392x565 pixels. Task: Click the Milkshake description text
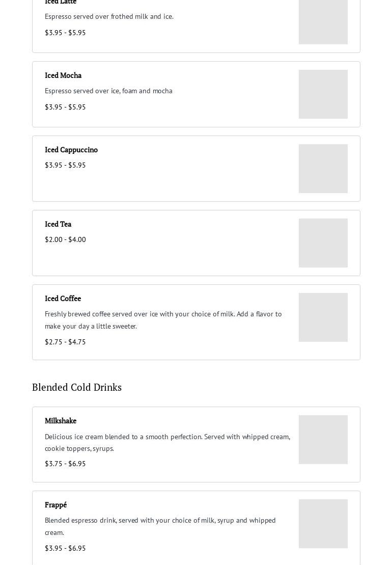click(x=167, y=442)
